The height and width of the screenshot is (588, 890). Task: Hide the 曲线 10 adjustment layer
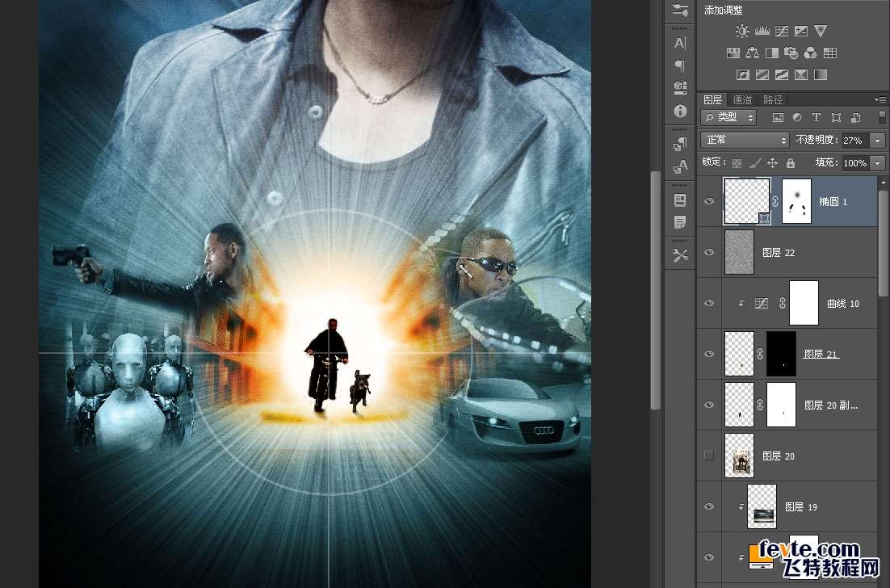point(709,303)
